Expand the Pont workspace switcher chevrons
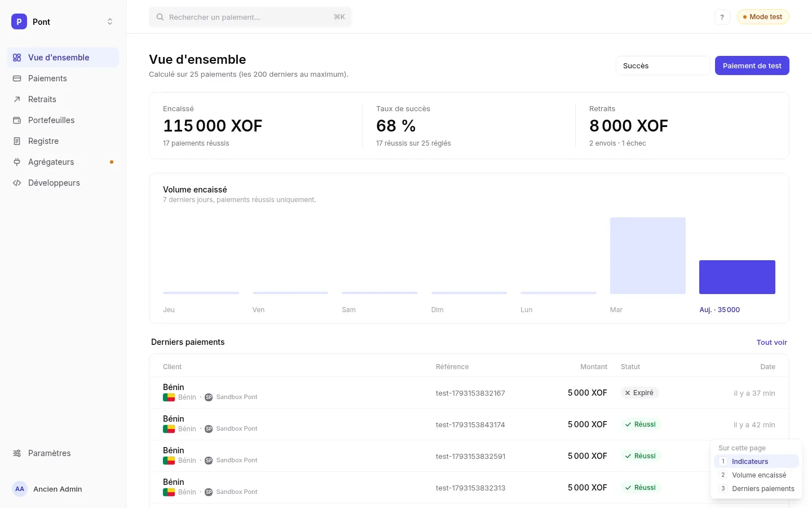Image resolution: width=812 pixels, height=508 pixels. 110,21
